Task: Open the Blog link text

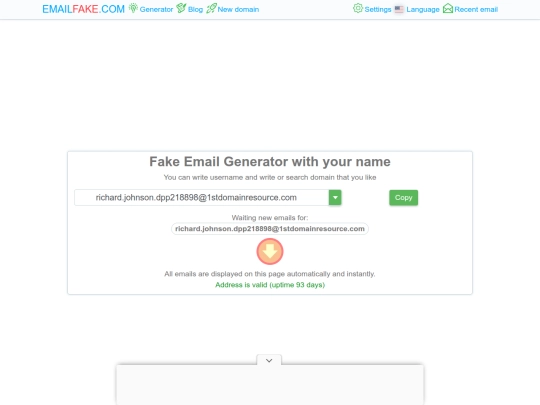Action: [195, 10]
